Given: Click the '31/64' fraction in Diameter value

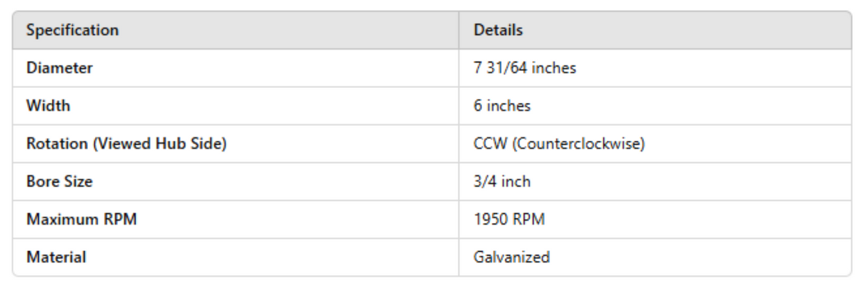Looking at the screenshot, I should click(500, 69).
